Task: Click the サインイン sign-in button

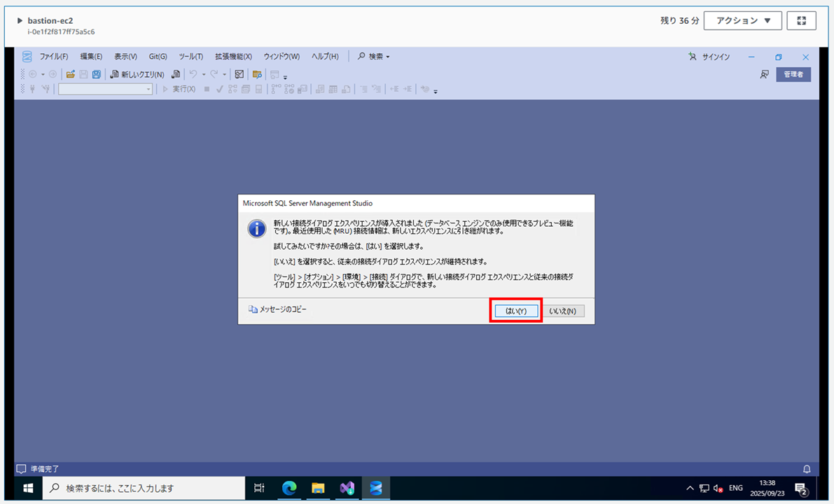Action: coord(709,57)
